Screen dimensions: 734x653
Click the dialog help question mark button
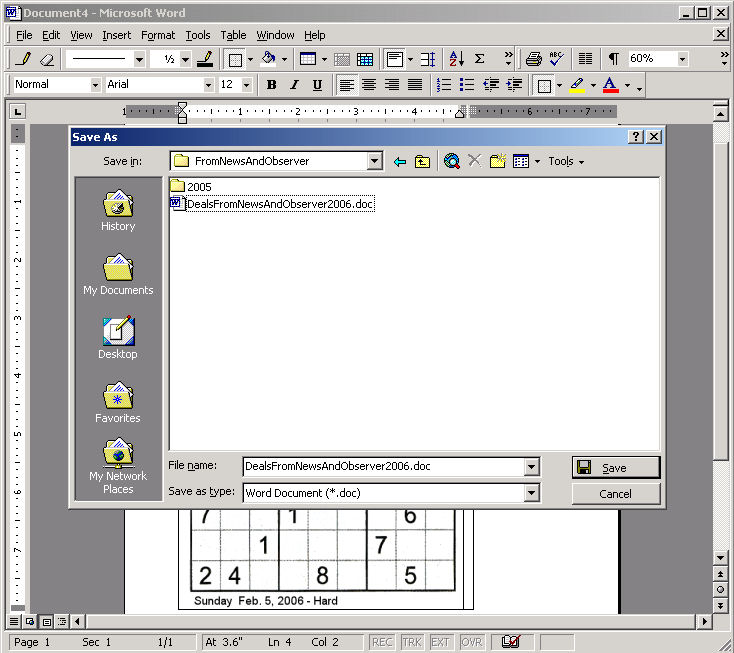636,137
